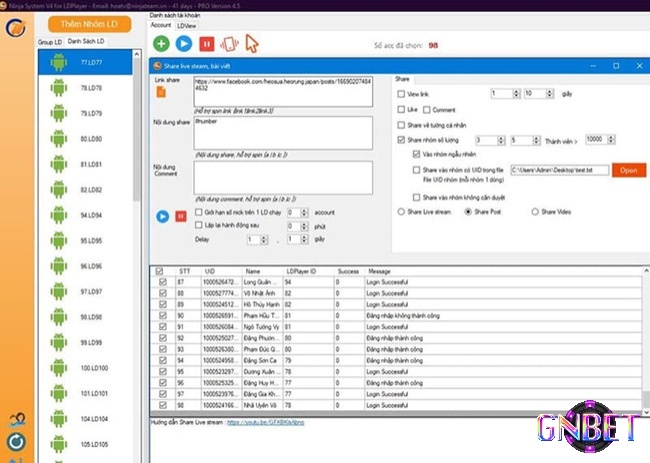Run sharing with the dialog play button
The width and height of the screenshot is (650, 463).
[x=162, y=216]
